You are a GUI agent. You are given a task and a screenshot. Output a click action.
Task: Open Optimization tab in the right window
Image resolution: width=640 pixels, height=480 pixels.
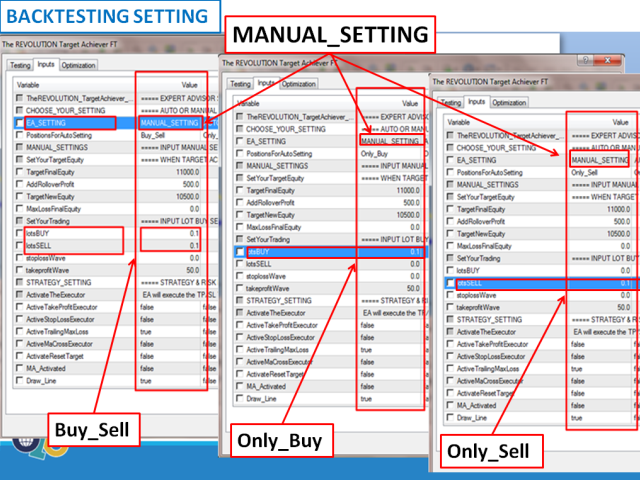click(509, 102)
